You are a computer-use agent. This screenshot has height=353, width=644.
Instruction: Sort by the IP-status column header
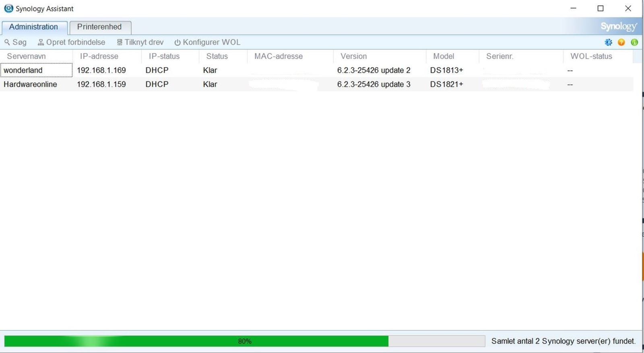click(170, 56)
